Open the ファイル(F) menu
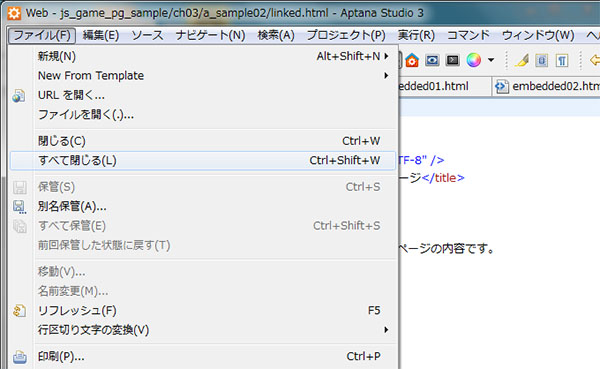 pos(42,35)
